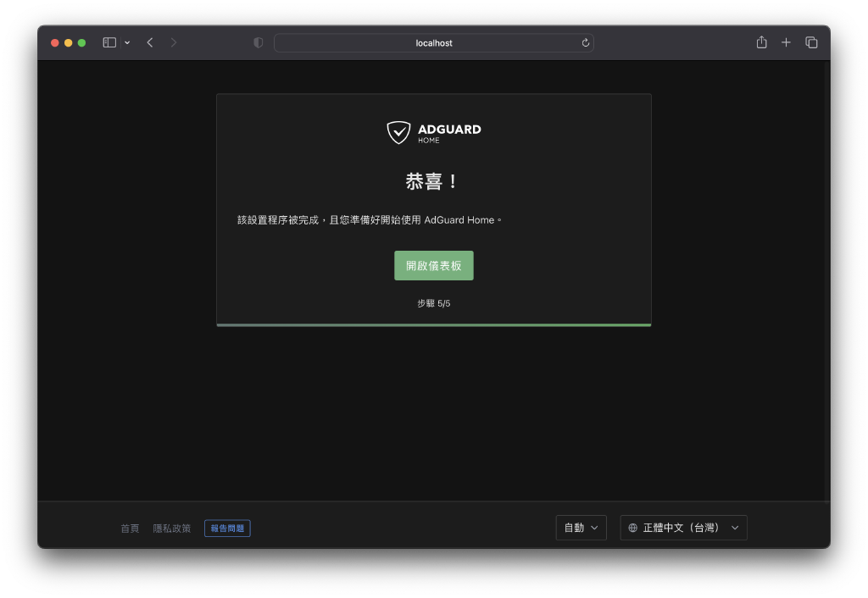Click the globe icon beside the language selector
The image size is (868, 598).
tap(632, 528)
